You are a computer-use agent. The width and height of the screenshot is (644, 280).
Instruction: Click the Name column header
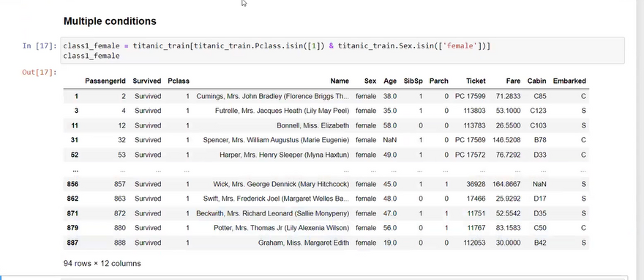pos(340,81)
